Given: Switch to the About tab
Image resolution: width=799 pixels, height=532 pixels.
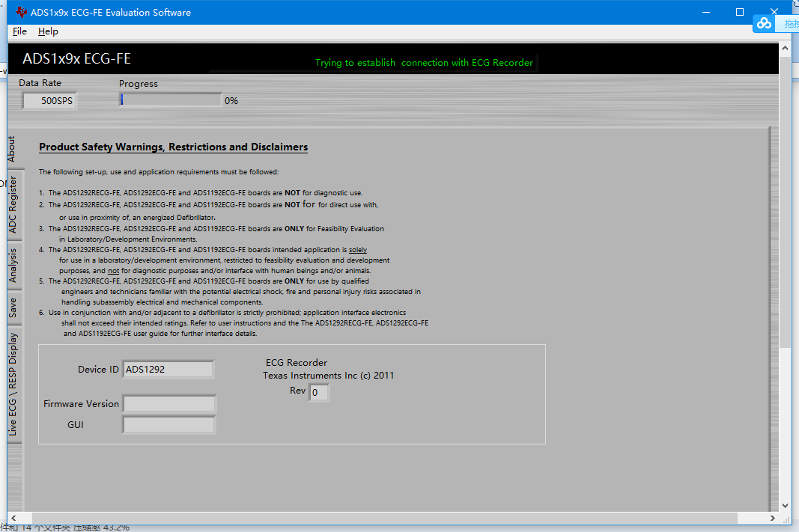Looking at the screenshot, I should coord(12,149).
